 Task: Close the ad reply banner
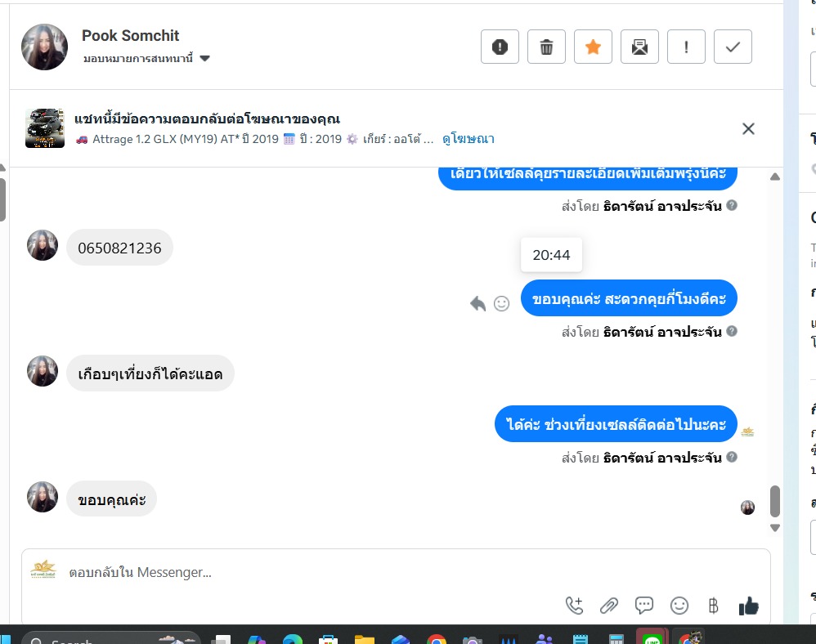pos(748,128)
